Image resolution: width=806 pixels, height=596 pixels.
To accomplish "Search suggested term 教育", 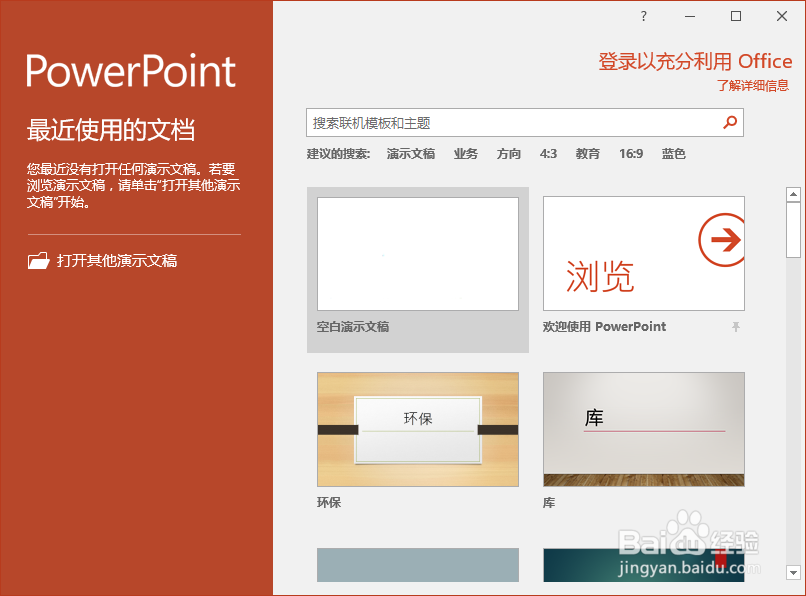I will coord(588,154).
